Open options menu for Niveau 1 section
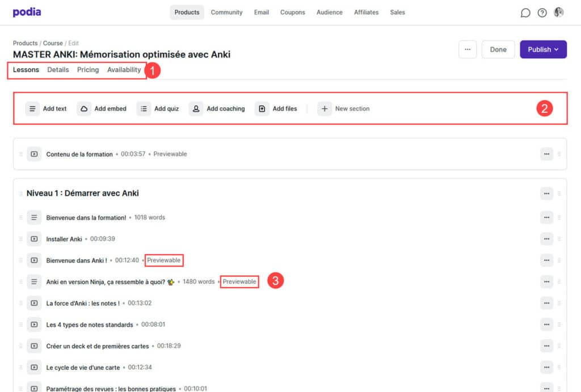The image size is (581, 392). coord(546,193)
